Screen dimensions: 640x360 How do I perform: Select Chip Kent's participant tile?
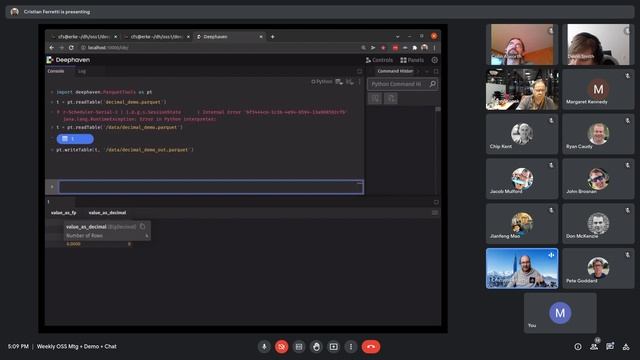pyautogui.click(x=522, y=134)
